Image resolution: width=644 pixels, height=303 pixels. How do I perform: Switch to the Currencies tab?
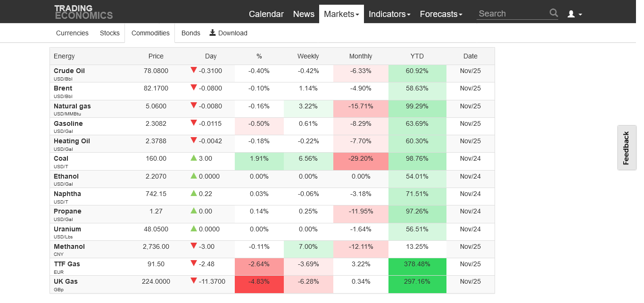(72, 33)
